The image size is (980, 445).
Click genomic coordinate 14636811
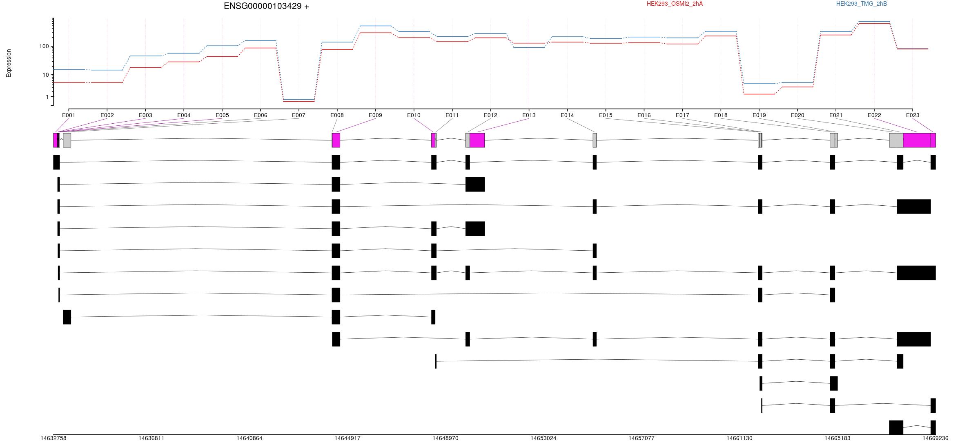coord(151,438)
